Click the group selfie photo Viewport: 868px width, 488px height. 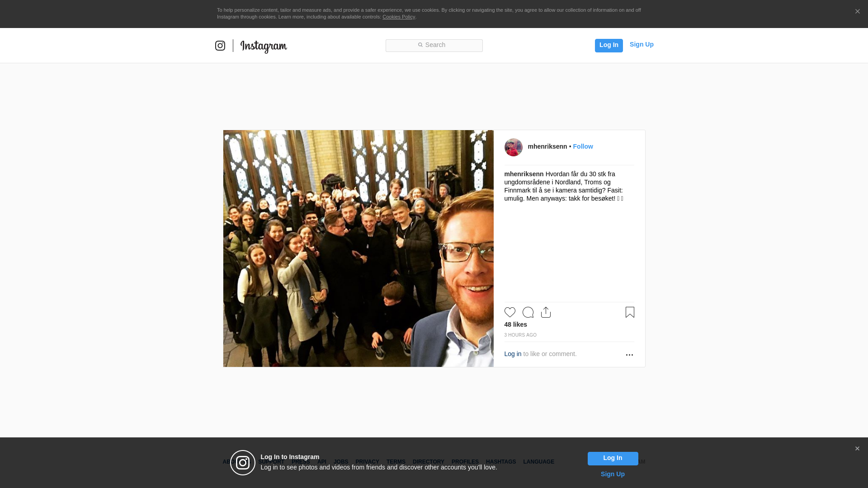358,249
